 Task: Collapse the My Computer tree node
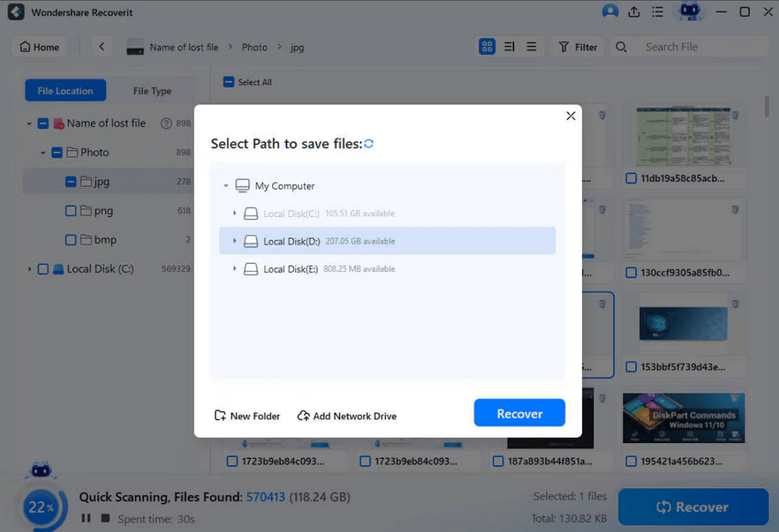(225, 185)
